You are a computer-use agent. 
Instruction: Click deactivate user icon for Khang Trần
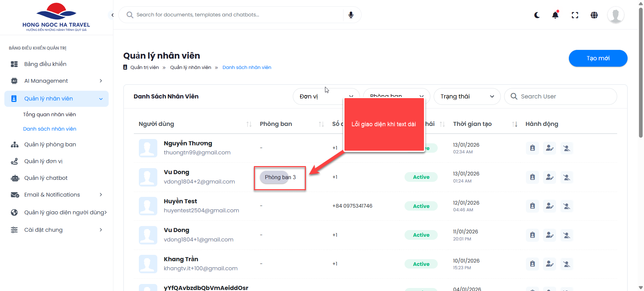(567, 264)
